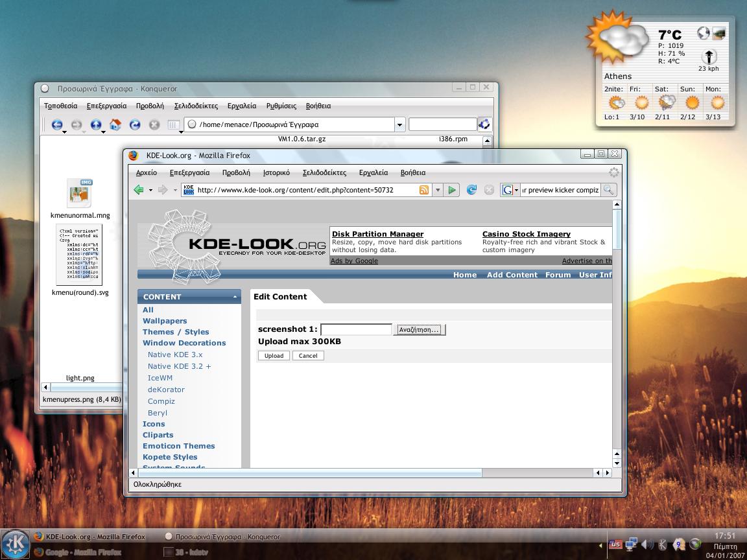
Task: Open the Disk Partition Manager ad link
Action: point(378,234)
